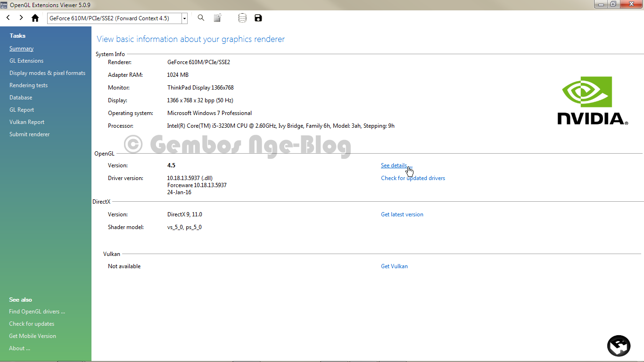Click the Shader model: row label
Screen dimensions: 644x362
click(x=126, y=227)
